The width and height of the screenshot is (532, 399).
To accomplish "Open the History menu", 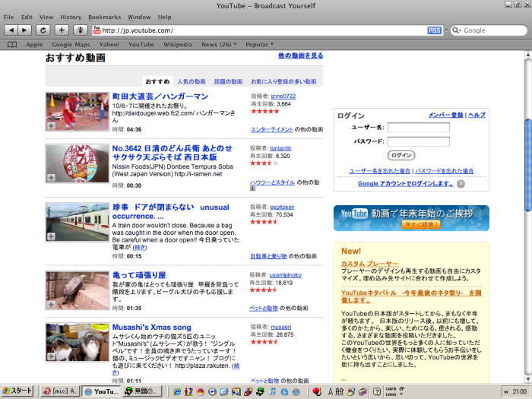I will 71,17.
